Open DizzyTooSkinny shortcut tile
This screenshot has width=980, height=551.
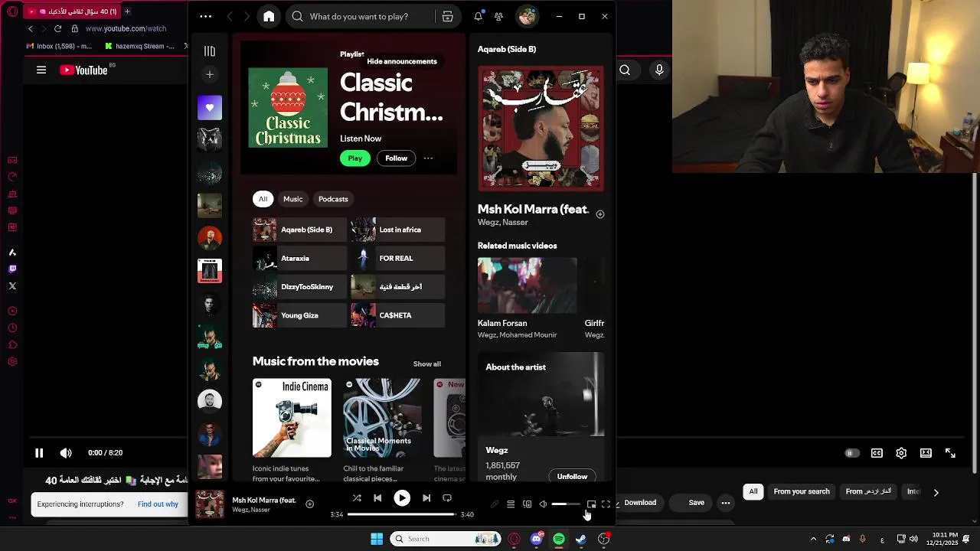pos(299,287)
